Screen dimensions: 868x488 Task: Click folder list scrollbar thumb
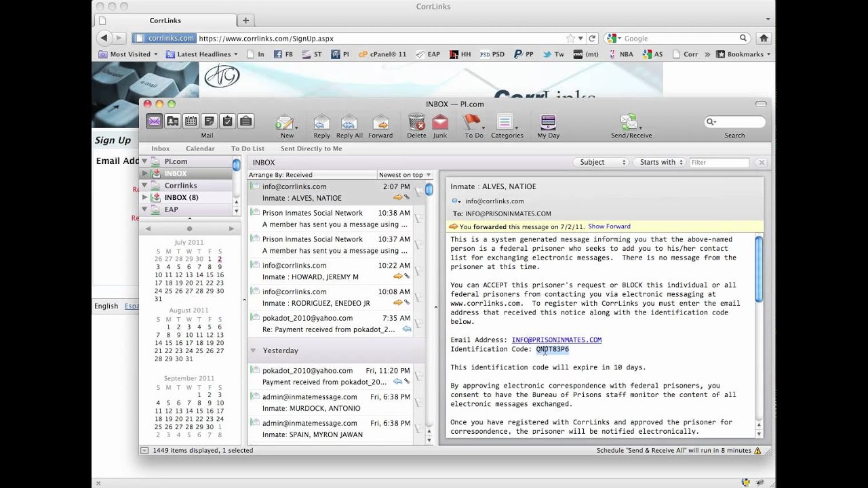click(236, 164)
